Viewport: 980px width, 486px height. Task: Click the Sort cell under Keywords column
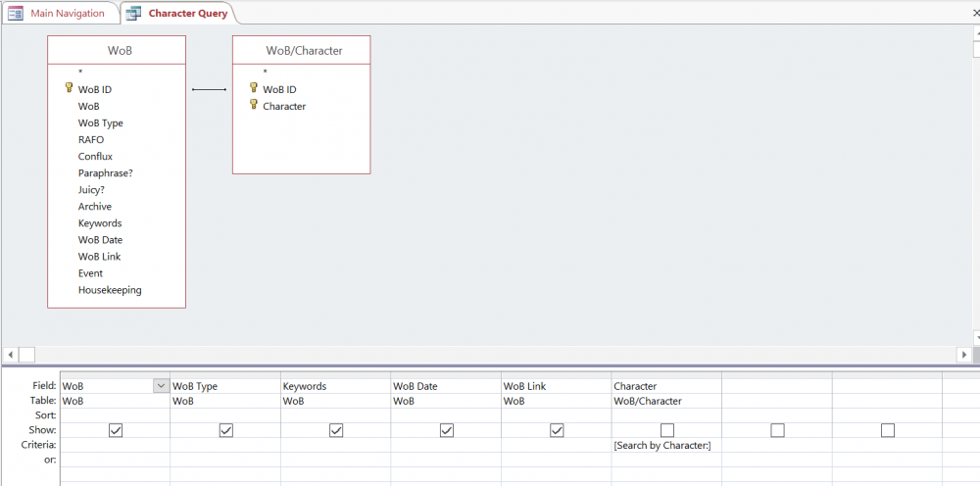click(335, 415)
